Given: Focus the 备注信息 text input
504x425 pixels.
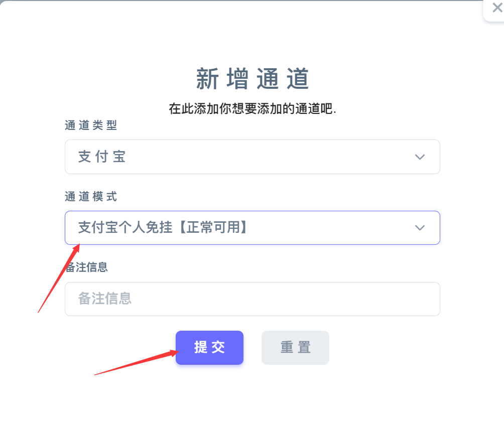Looking at the screenshot, I should [253, 299].
